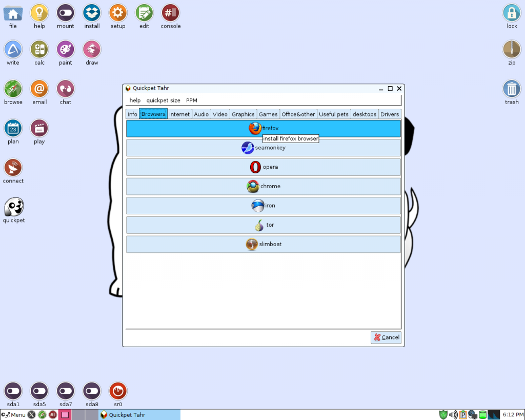The height and width of the screenshot is (420, 525).
Task: Open the calc desktop icon
Action: tap(39, 53)
